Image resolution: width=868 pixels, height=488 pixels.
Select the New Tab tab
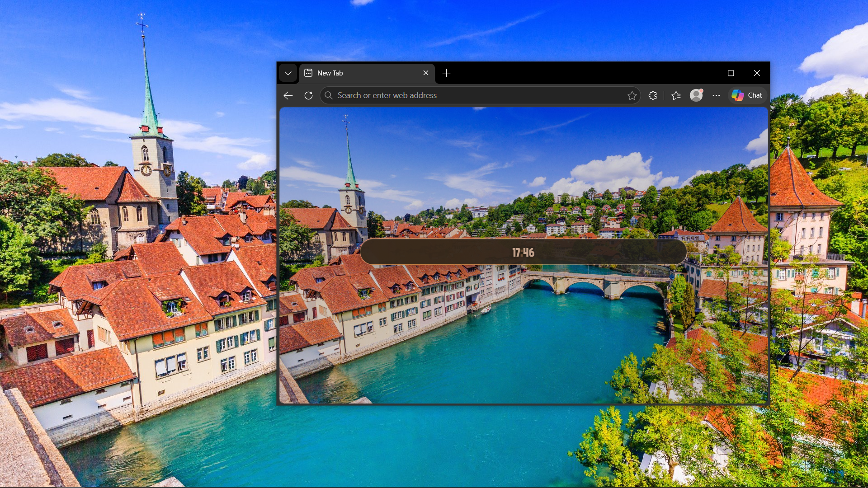click(367, 73)
